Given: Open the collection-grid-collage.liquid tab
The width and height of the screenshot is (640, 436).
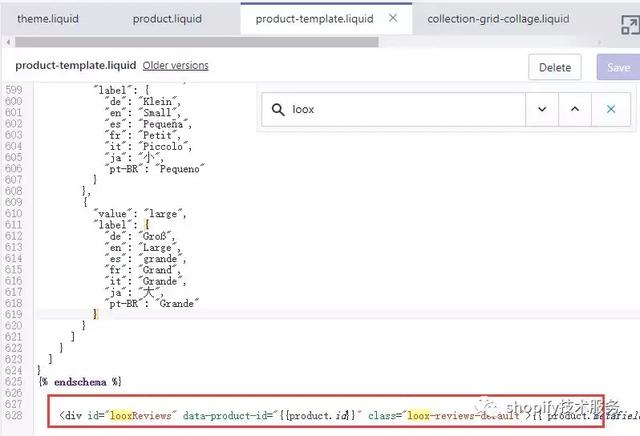Looking at the screenshot, I should 498,19.
